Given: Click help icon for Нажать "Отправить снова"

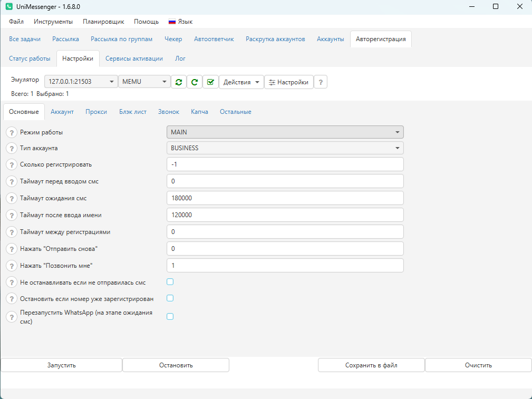Looking at the screenshot, I should pyautogui.click(x=12, y=249).
